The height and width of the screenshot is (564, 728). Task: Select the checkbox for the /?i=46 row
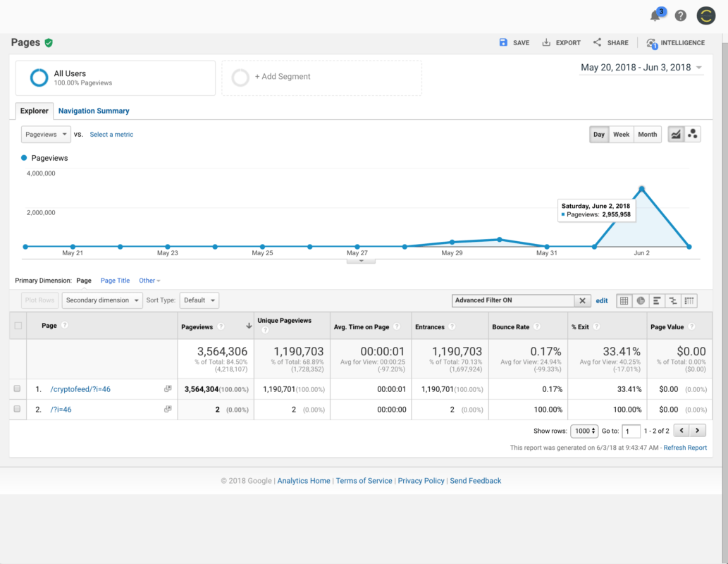[18, 409]
